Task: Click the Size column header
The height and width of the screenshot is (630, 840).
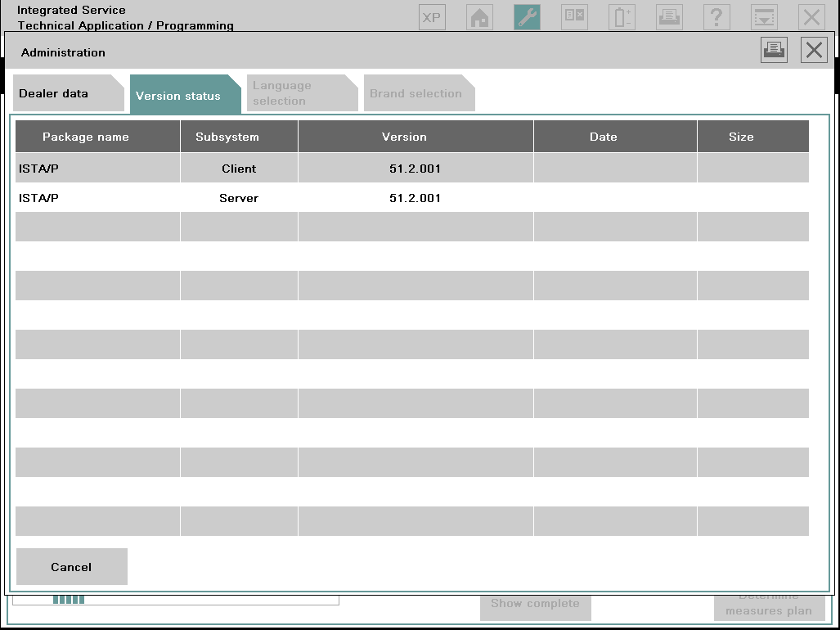Action: click(753, 137)
